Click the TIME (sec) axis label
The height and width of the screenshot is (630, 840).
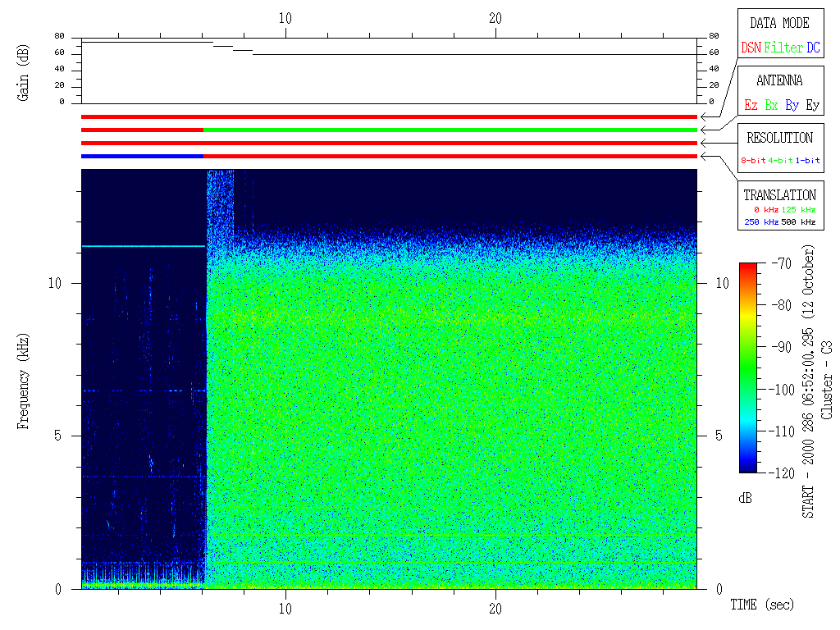(762, 605)
